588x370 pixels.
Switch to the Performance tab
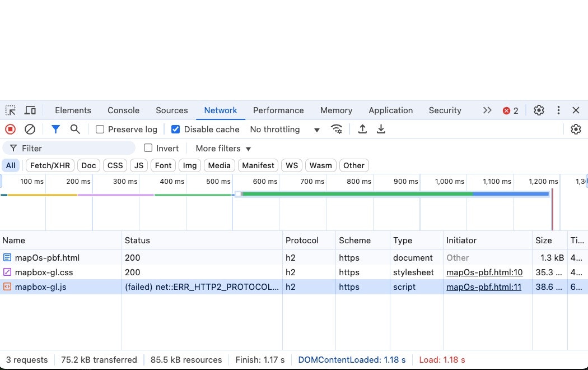[278, 110]
